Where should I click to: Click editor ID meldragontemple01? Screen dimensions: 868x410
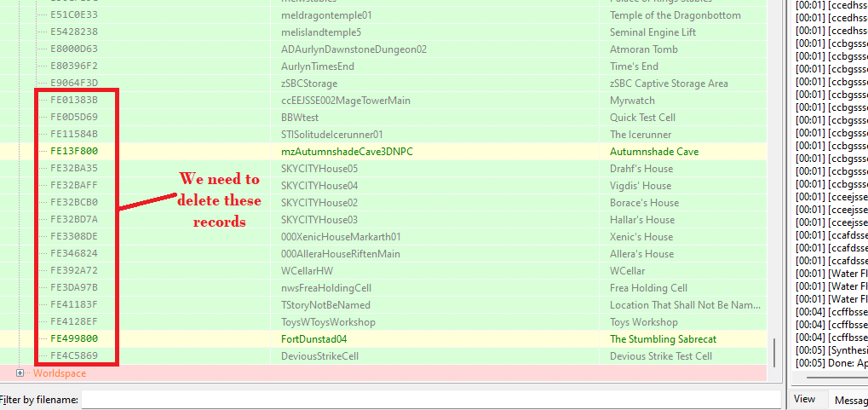[x=326, y=15]
